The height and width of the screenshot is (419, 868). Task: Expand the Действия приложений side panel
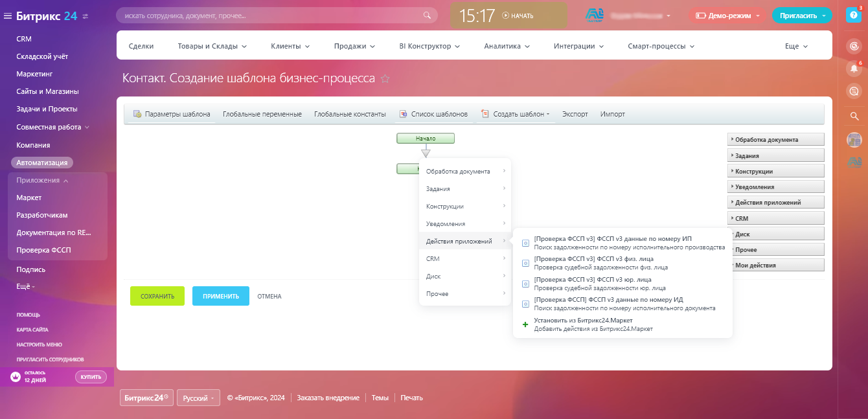pos(776,202)
